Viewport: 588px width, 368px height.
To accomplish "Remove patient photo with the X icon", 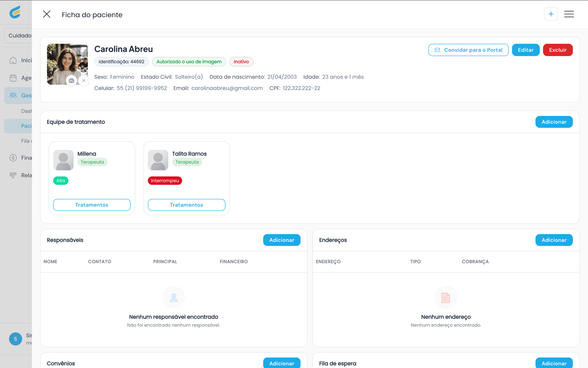I will pyautogui.click(x=84, y=80).
